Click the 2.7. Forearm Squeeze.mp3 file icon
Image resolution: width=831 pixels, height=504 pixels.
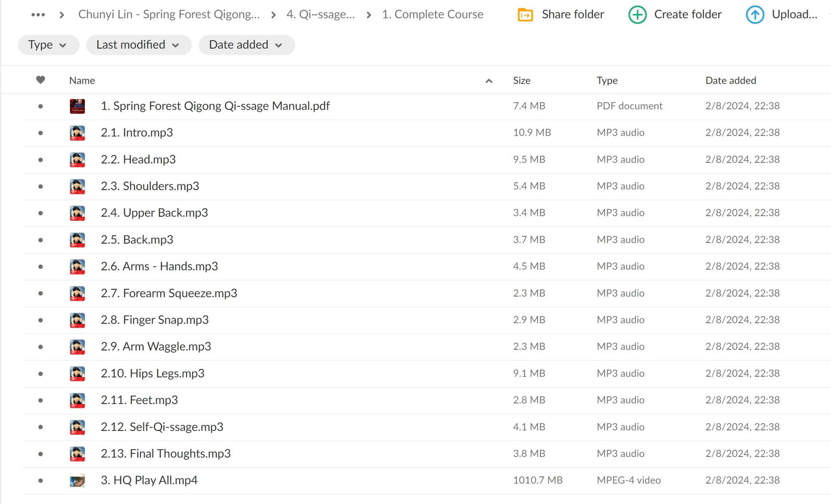(77, 293)
